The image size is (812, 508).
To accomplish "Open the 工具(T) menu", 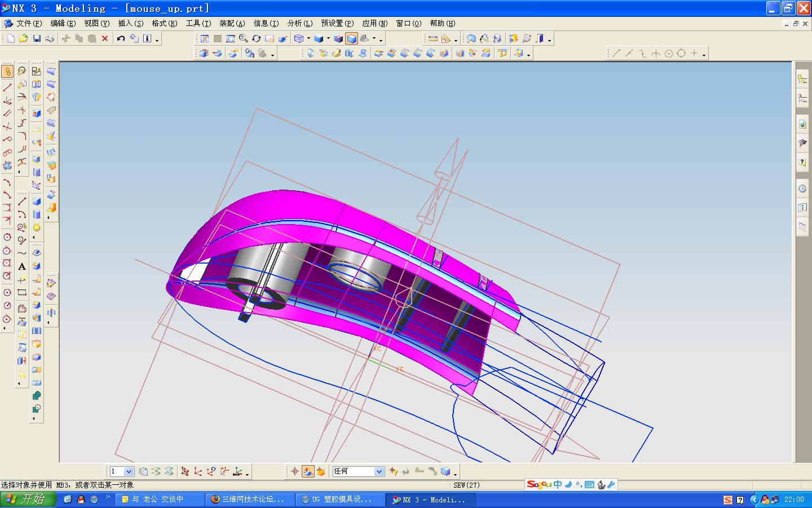I will pyautogui.click(x=198, y=23).
